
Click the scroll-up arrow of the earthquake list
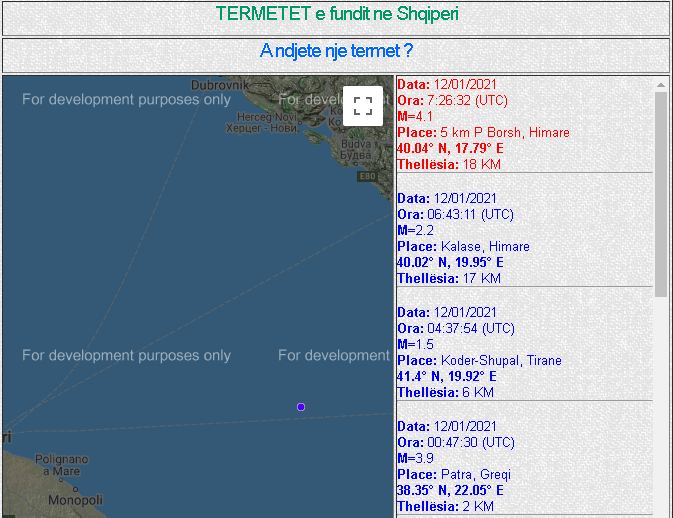tap(661, 85)
